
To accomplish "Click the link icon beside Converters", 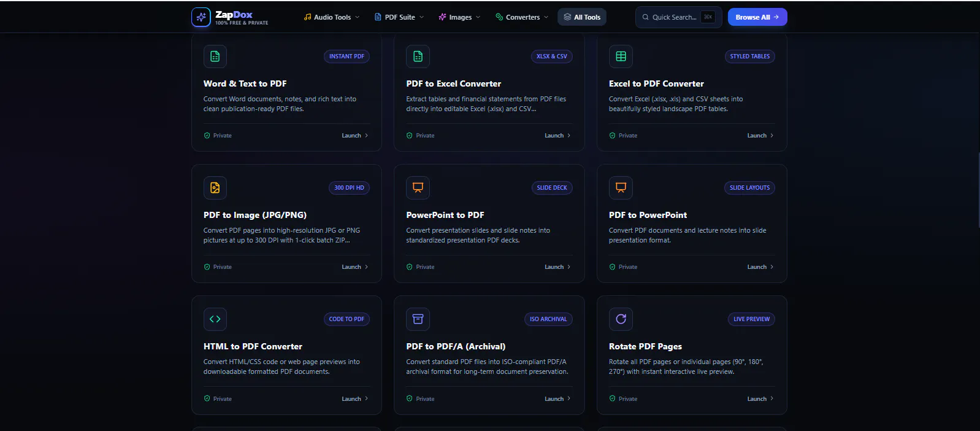I will tap(499, 17).
